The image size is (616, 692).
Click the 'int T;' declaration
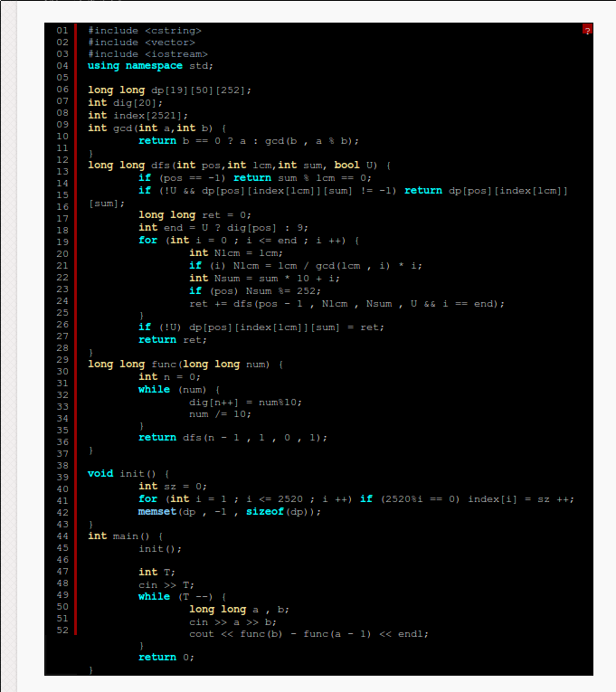click(157, 573)
